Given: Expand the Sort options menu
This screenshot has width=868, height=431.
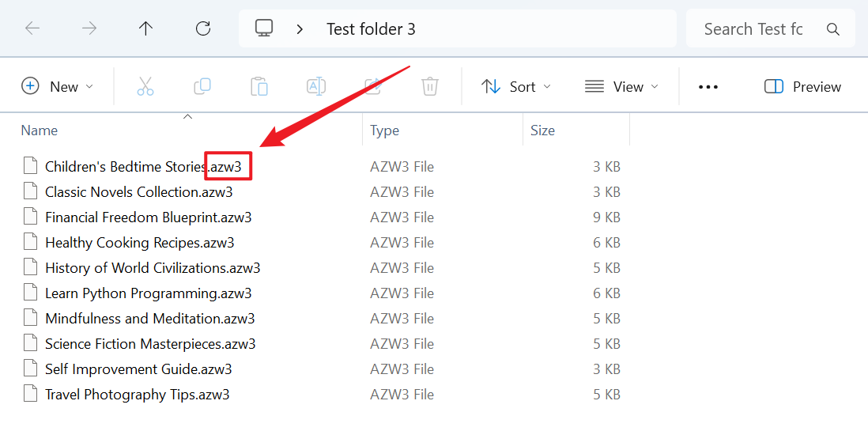Looking at the screenshot, I should [516, 87].
